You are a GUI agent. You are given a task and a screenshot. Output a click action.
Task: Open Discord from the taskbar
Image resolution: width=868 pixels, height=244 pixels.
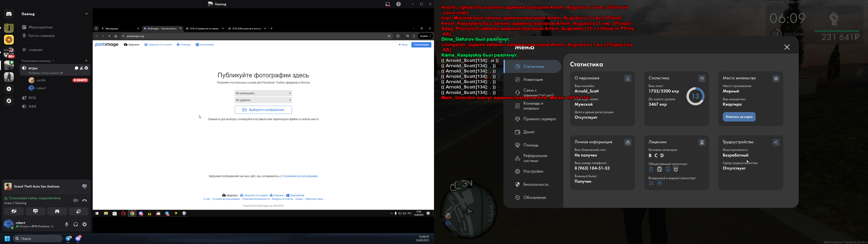pos(78,239)
